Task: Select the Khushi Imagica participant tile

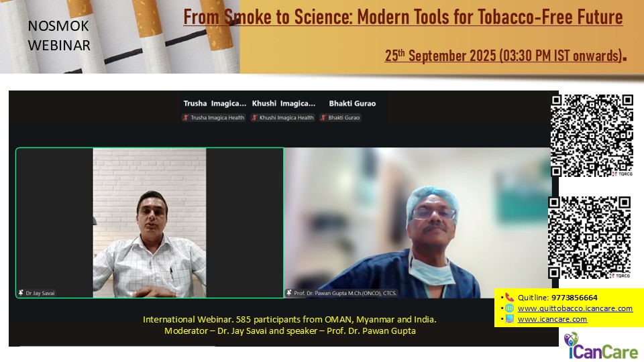Action: point(283,110)
